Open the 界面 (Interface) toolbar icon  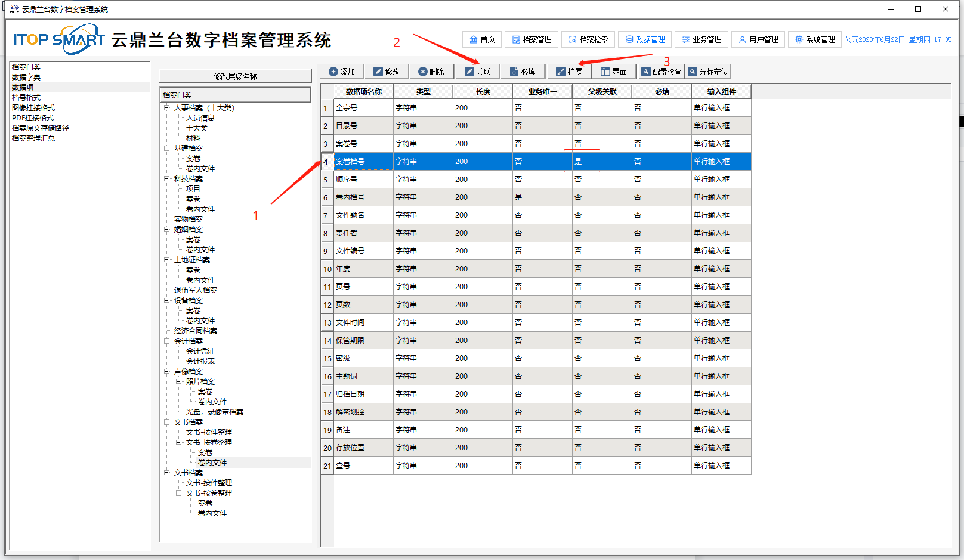(605, 72)
